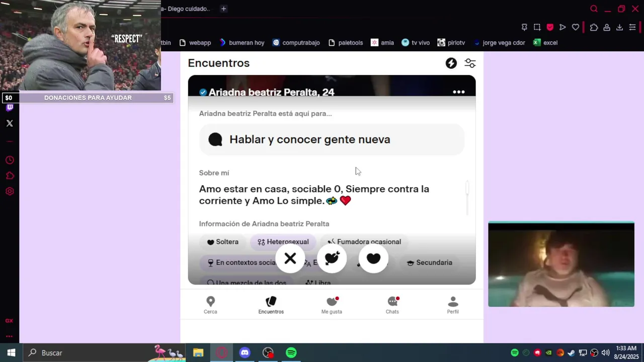
Task: Switch to the Cerca tab
Action: tap(210, 305)
